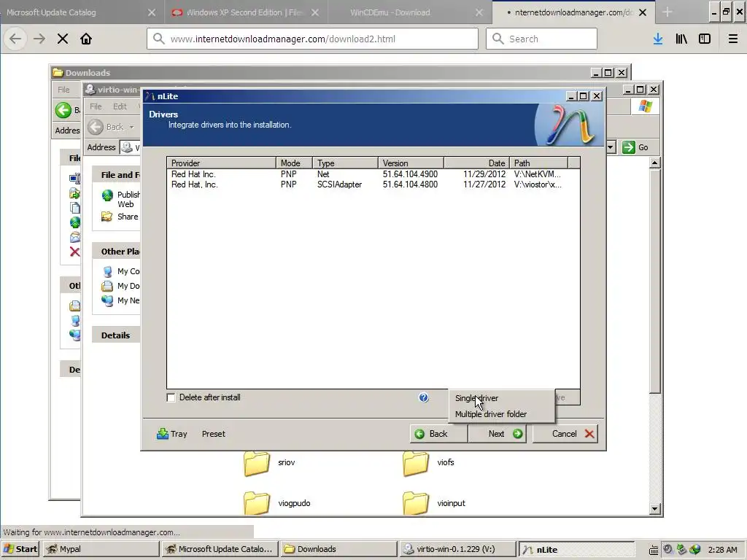Viewport: 747px width, 560px height.
Task: Switch to virtio-win-0.1.229 taskbar button
Action: click(x=457, y=549)
